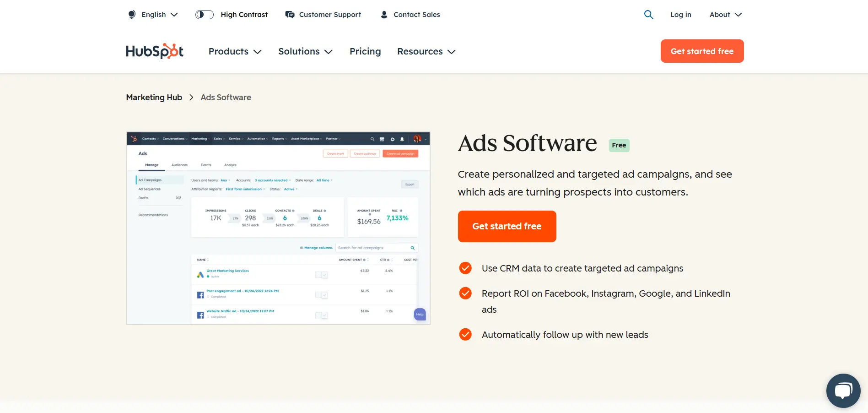868x413 pixels.
Task: Open the search magnifier icon
Action: (x=648, y=15)
